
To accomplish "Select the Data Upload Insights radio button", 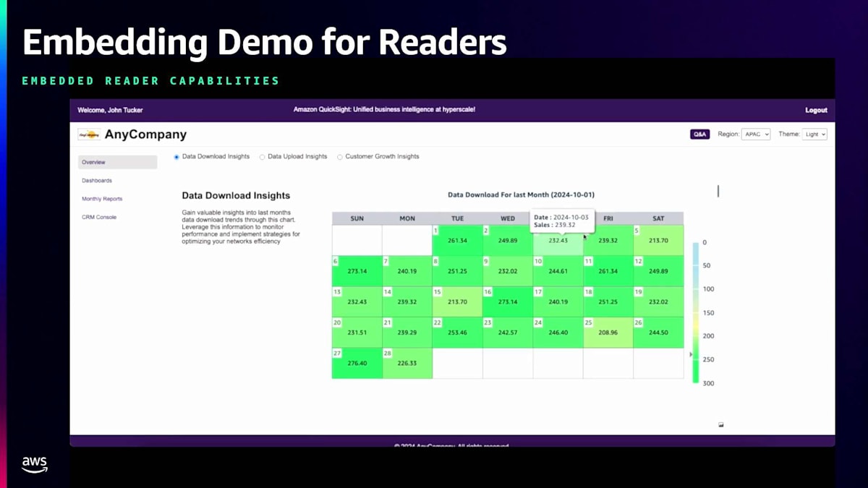I will (x=262, y=157).
